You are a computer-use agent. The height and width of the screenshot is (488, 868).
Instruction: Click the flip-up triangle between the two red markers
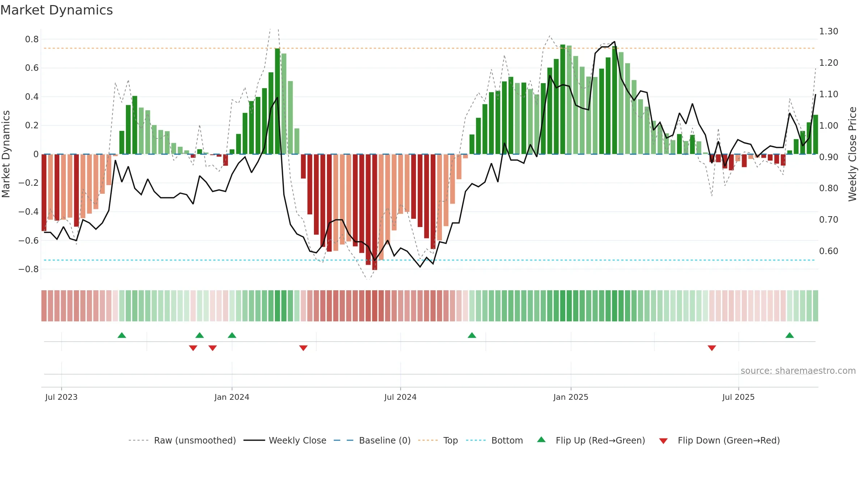[x=200, y=335]
